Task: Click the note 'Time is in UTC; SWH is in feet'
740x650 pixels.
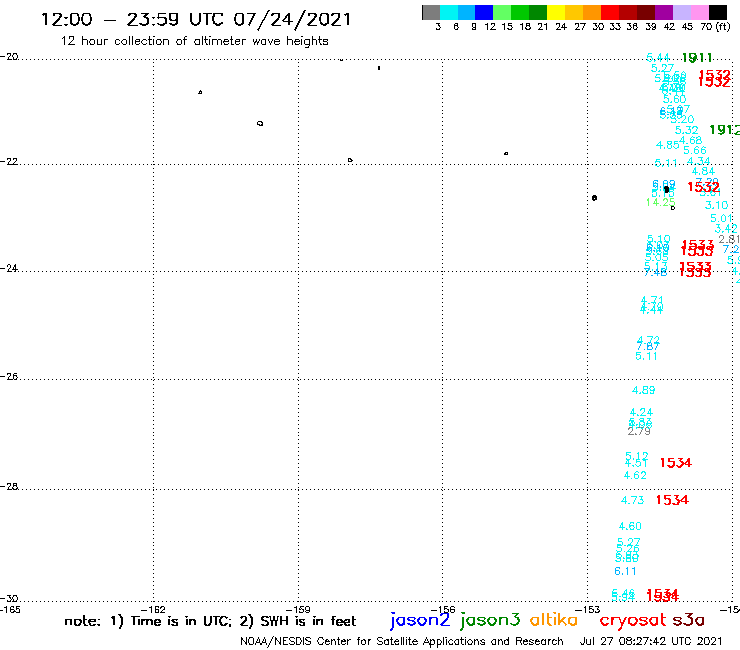Action: (210, 621)
